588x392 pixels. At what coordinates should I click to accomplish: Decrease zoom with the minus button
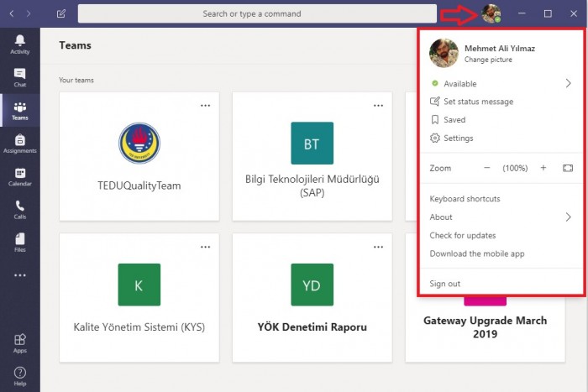click(x=486, y=168)
